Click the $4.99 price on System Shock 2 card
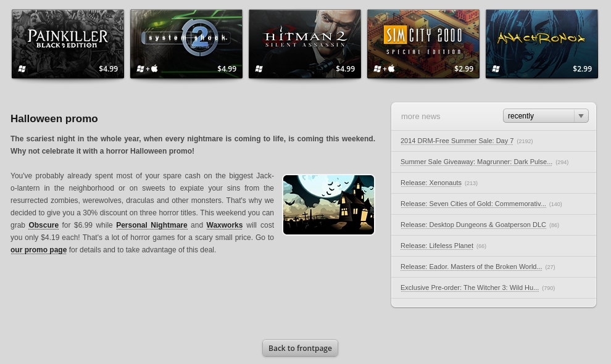Viewport: 611px width, 364px height. 227,69
